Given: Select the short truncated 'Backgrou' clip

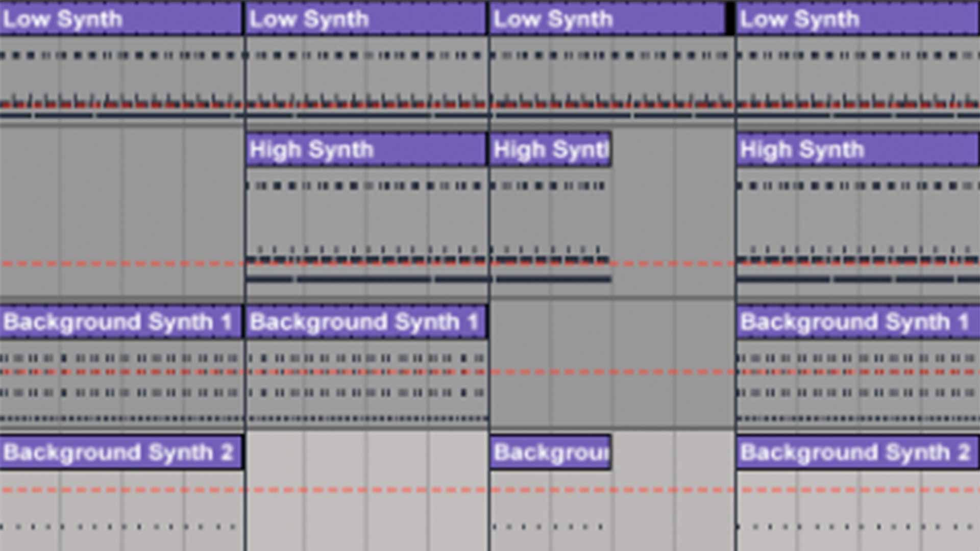Looking at the screenshot, I should coord(550,453).
